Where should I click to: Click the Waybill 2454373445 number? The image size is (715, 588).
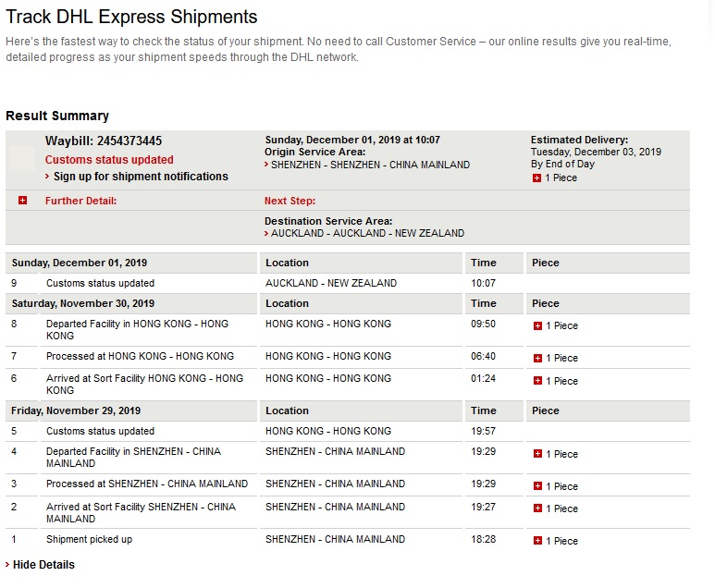[129, 141]
